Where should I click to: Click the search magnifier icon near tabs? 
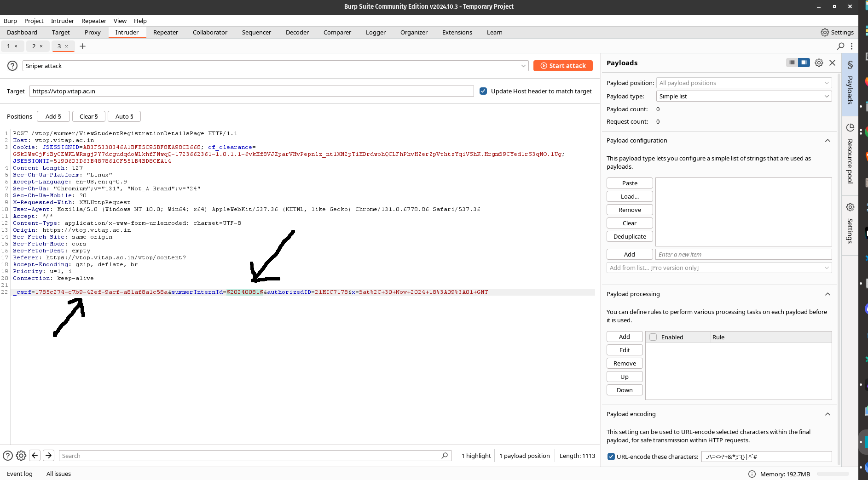840,46
